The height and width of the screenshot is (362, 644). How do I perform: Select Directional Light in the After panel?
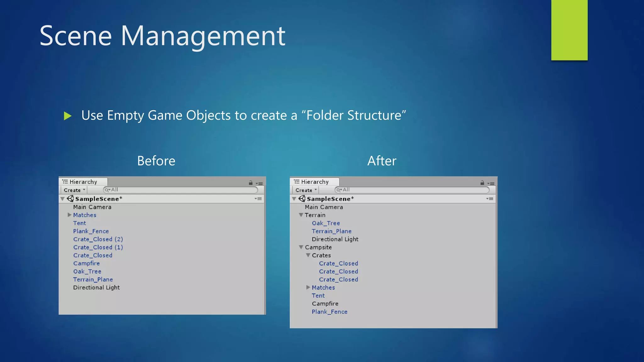coord(335,239)
